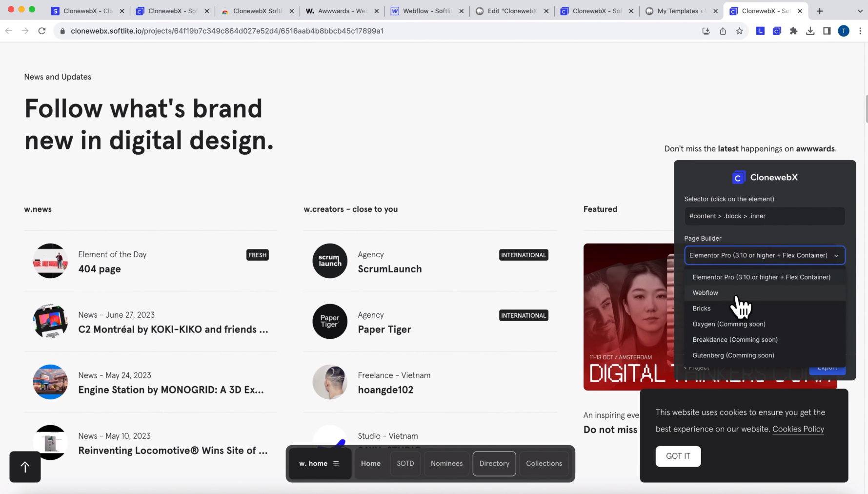Click the back-to-top arrow button
The height and width of the screenshot is (494, 868).
(25, 467)
